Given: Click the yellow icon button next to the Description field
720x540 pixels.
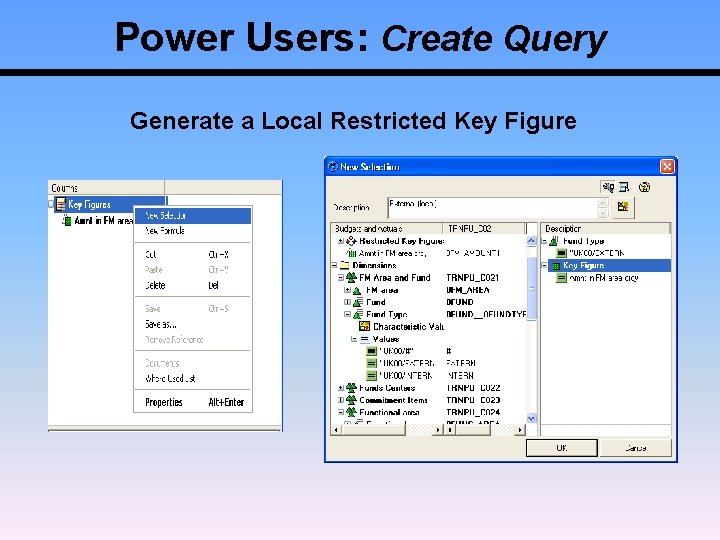Looking at the screenshot, I should (x=623, y=207).
